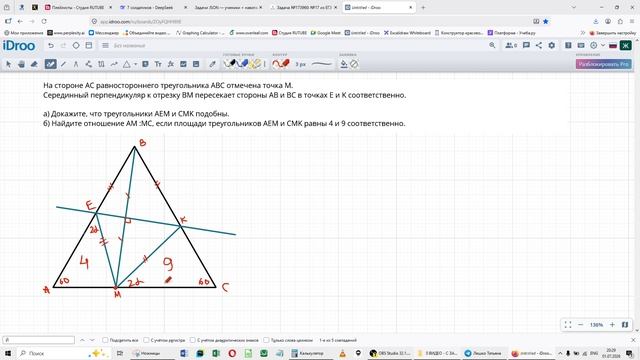Select the no-fill option
The width and height of the screenshot is (640, 360).
pos(354,64)
